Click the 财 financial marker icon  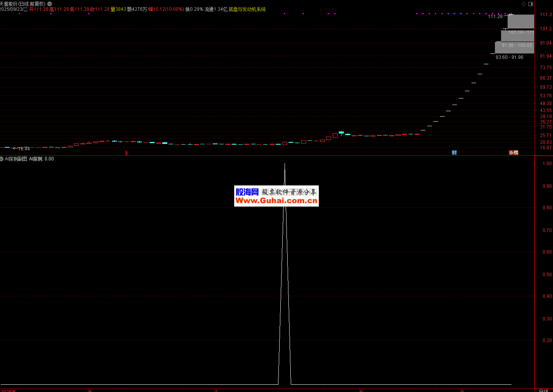point(454,153)
